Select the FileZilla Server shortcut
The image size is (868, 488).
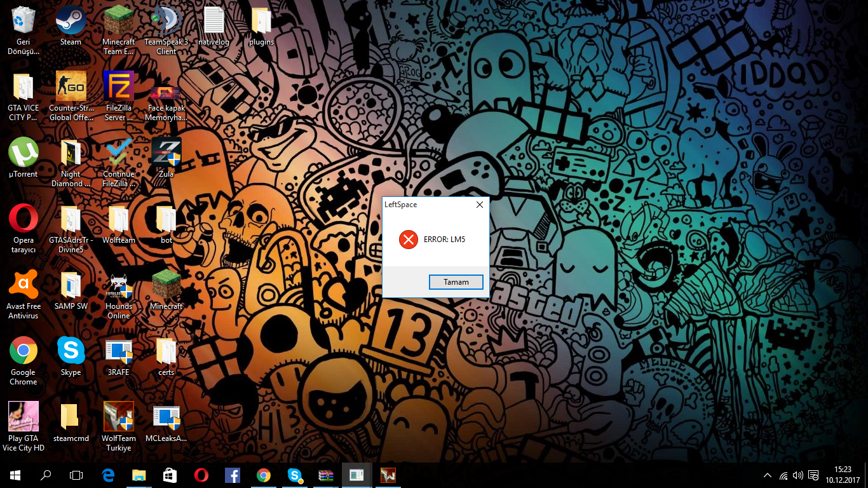tap(119, 97)
